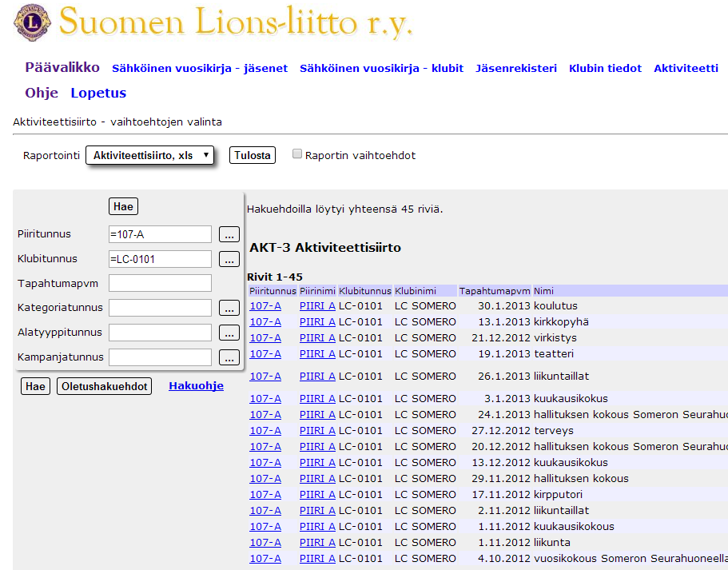Open the Päävalikko main menu
This screenshot has height=570, width=728.
pos(62,67)
